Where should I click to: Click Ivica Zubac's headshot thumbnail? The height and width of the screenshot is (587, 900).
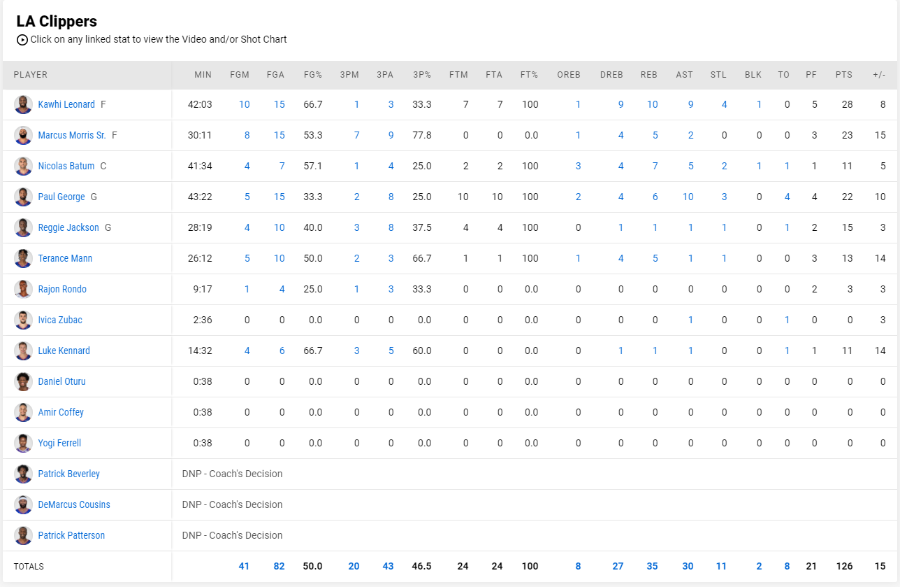tap(23, 320)
